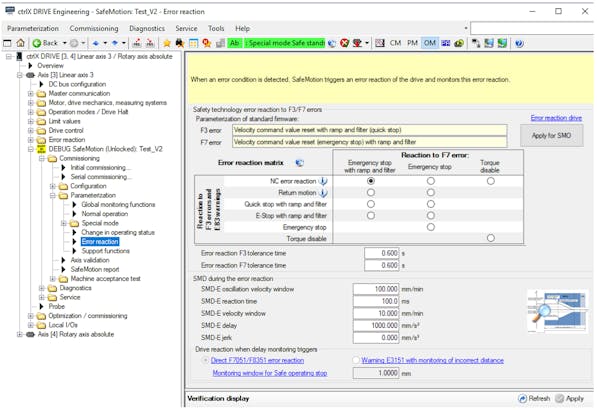Click the first blue diamond navigation icon
Screen dimensions: 597x410
pyautogui.click(x=96, y=43)
